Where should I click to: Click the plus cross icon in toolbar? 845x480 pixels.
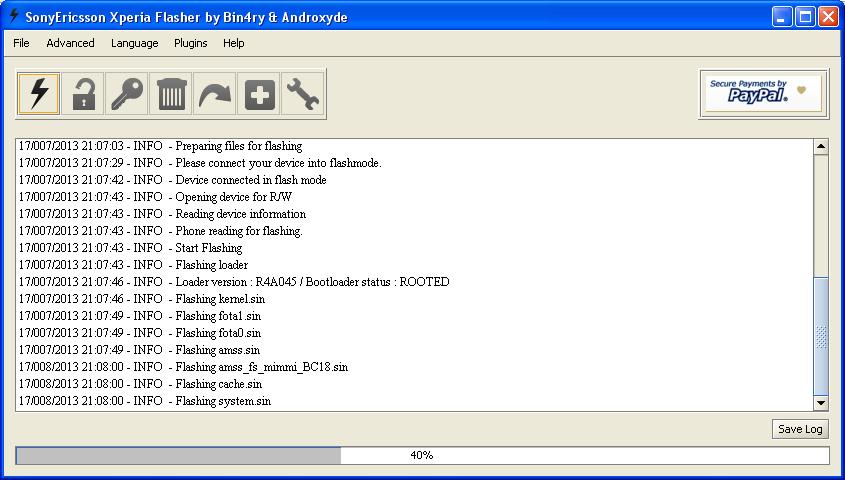pos(259,94)
